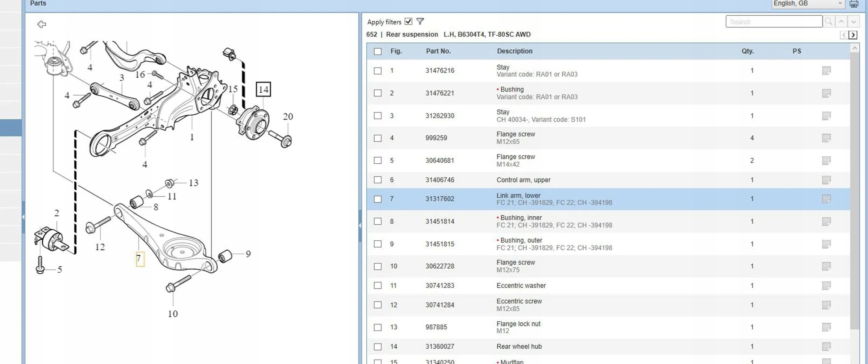Screen dimensions: 868x364
Task: Go to previous search result arrow
Action: click(x=841, y=22)
